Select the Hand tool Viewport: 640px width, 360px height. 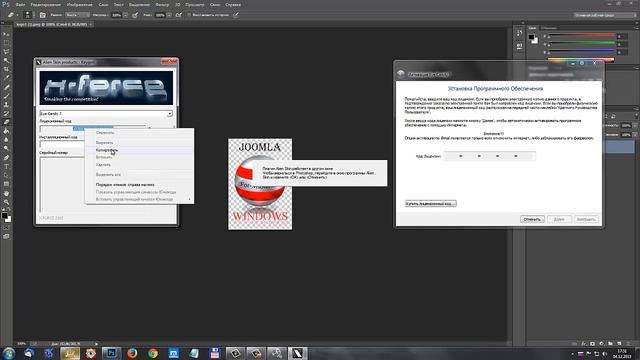coord(6,193)
